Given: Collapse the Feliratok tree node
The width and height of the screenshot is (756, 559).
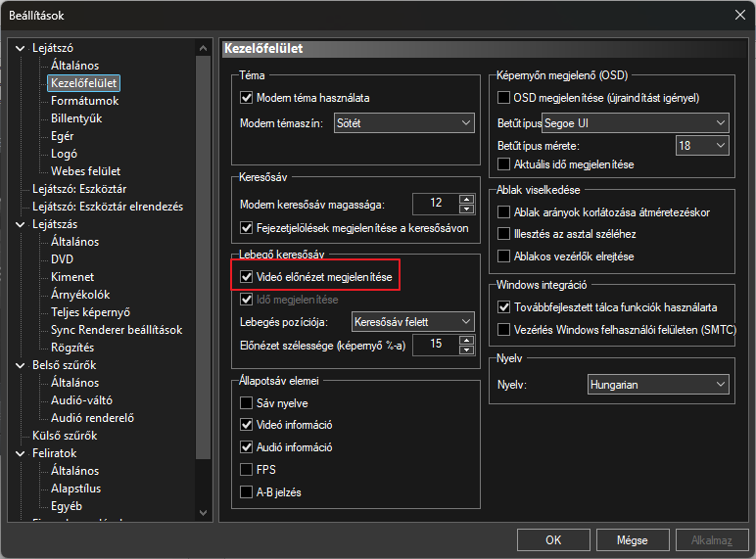Looking at the screenshot, I should point(21,453).
